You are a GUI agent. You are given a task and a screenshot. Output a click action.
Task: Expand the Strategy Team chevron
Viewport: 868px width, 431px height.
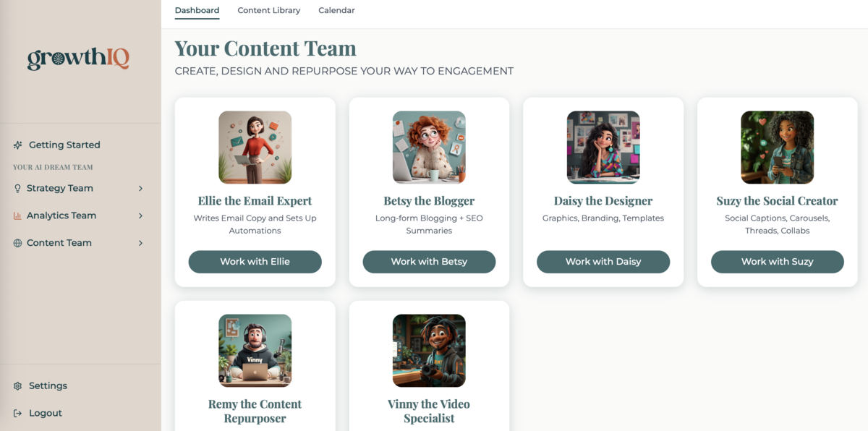(140, 189)
